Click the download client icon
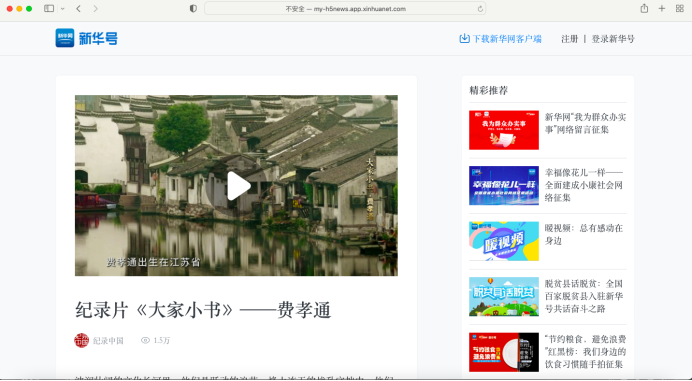 coord(464,38)
